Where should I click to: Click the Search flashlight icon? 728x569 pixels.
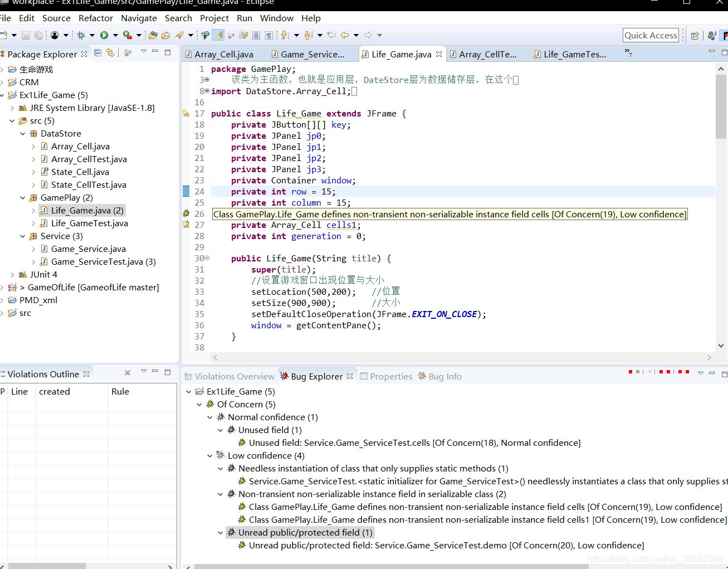point(179,35)
